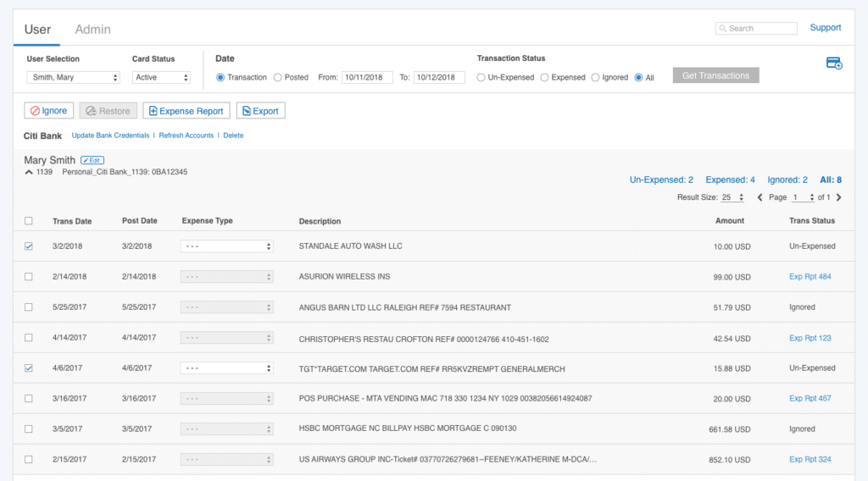Click the Trans Date column header
Screen dimensions: 868x481
click(72, 221)
